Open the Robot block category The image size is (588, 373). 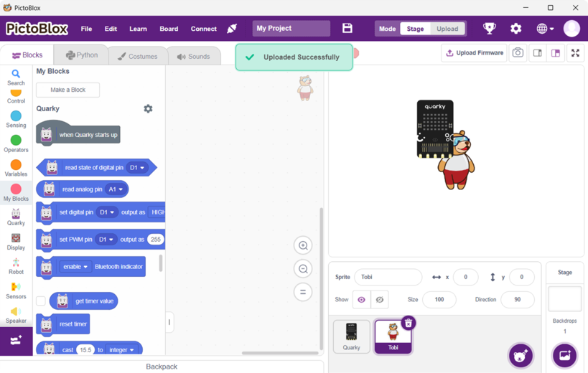[16, 266]
